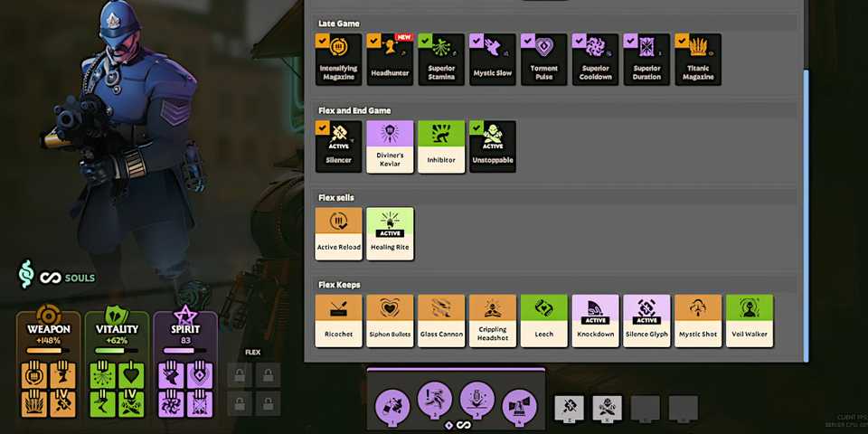The image size is (868, 434).
Task: Click the "Flex Keeps" section heading
Action: click(x=339, y=285)
